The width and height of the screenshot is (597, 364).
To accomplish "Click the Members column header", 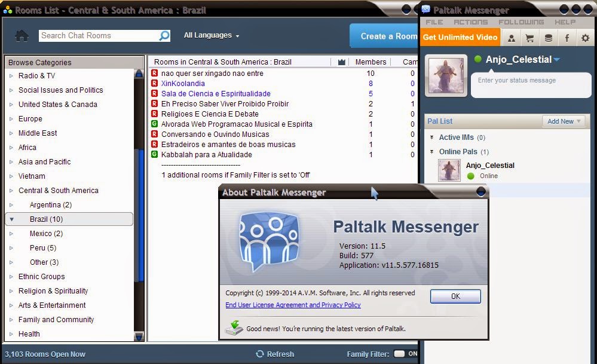I will (x=371, y=62).
